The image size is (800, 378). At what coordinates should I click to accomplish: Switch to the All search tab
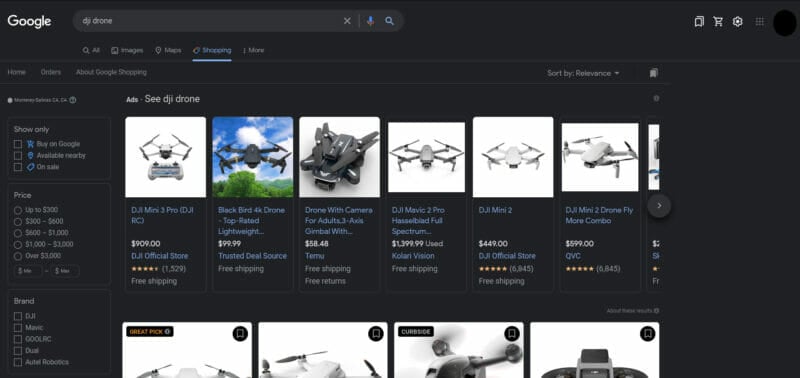click(x=91, y=50)
